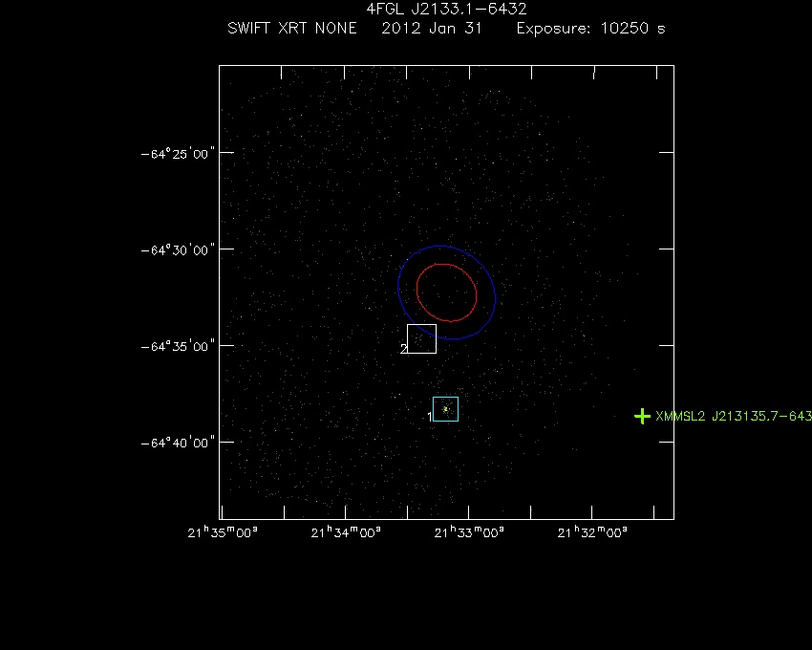The height and width of the screenshot is (650, 812).
Task: Click the white box around source 2
Action: coord(421,338)
